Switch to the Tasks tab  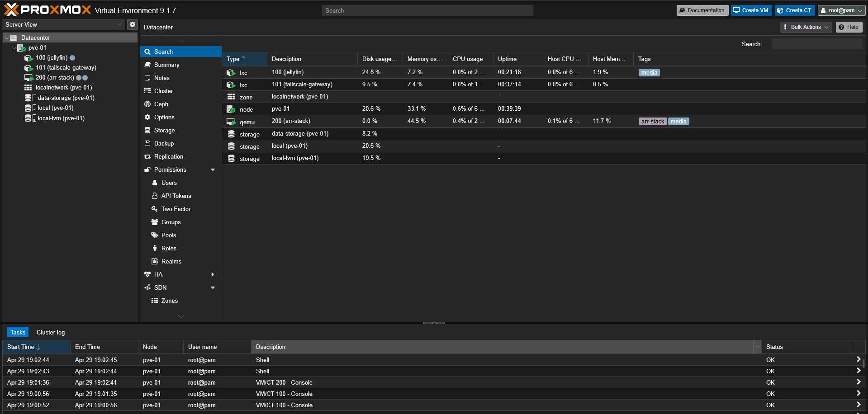18,332
